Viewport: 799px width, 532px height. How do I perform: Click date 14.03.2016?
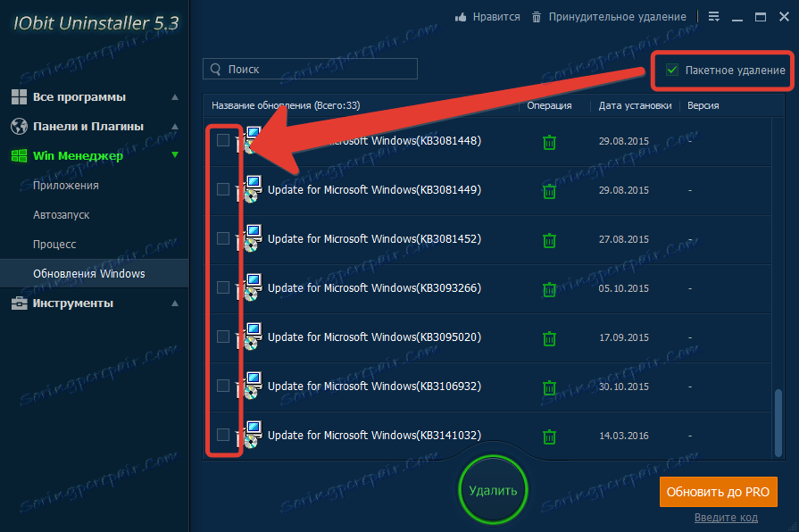(x=624, y=436)
